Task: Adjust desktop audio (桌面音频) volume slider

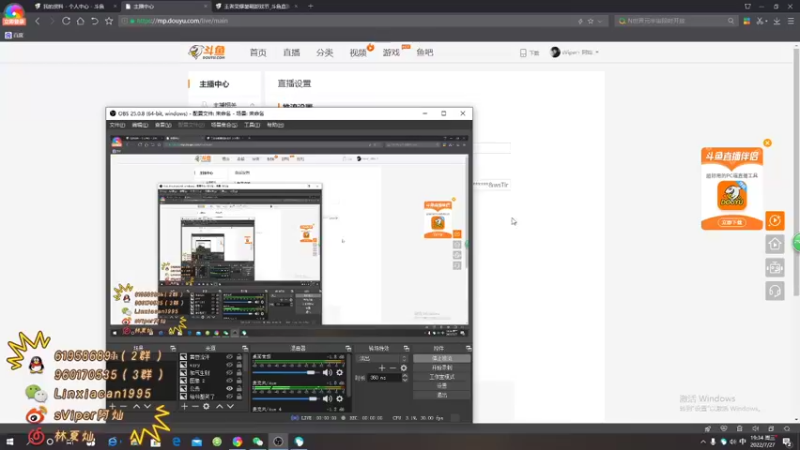Action: (x=284, y=372)
